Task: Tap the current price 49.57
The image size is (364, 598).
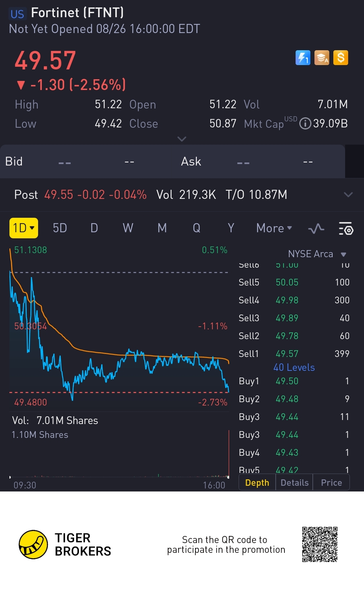Action: tap(45, 61)
